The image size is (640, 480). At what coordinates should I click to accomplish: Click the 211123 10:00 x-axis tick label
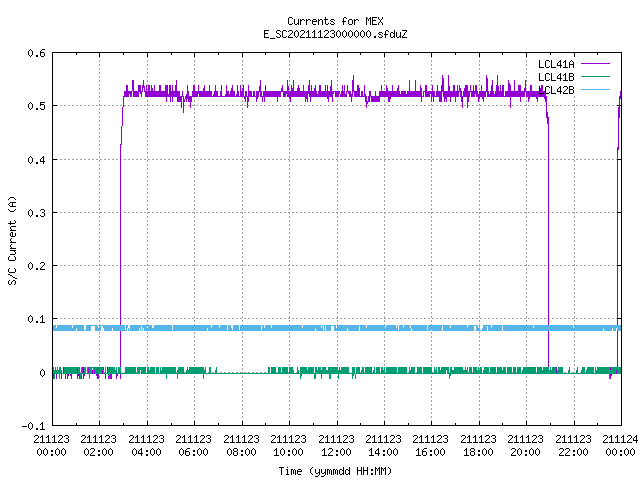coord(289,446)
